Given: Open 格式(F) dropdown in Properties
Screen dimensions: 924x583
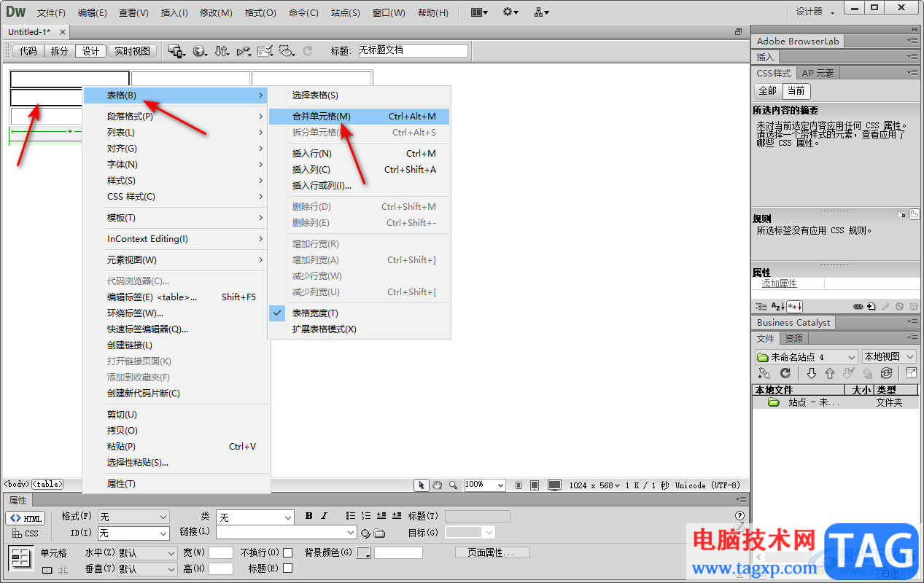Looking at the screenshot, I should click(x=133, y=517).
